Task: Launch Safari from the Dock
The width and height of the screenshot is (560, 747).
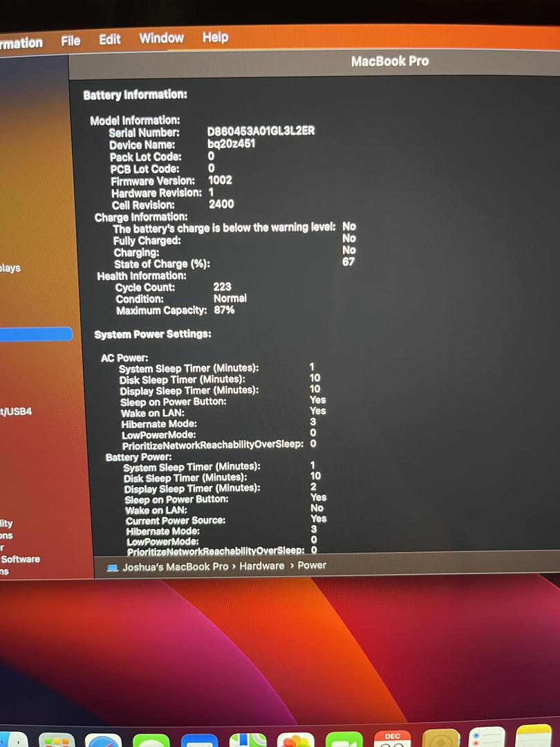Action: [x=103, y=740]
